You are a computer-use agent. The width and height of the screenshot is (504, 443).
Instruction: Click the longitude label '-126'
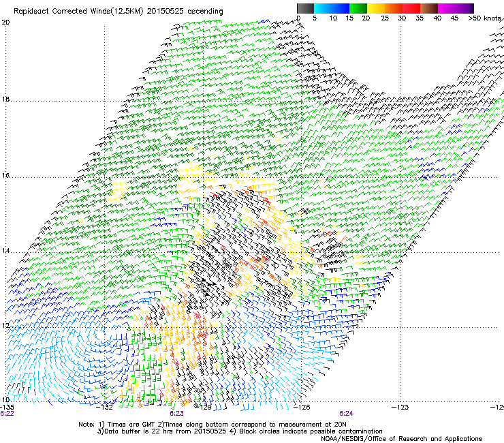coord(302,408)
